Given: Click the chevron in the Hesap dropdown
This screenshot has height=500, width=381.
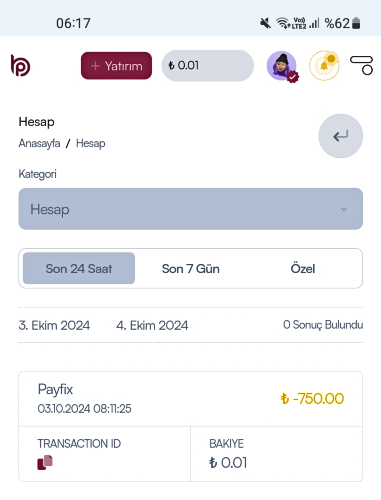Looking at the screenshot, I should [x=344, y=209].
